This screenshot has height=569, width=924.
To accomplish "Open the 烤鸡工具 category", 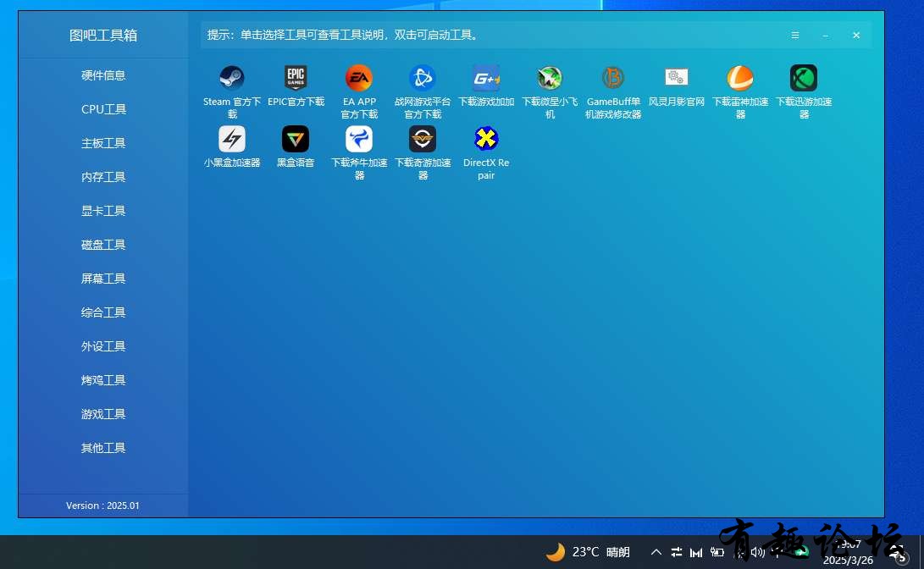I will pos(103,380).
